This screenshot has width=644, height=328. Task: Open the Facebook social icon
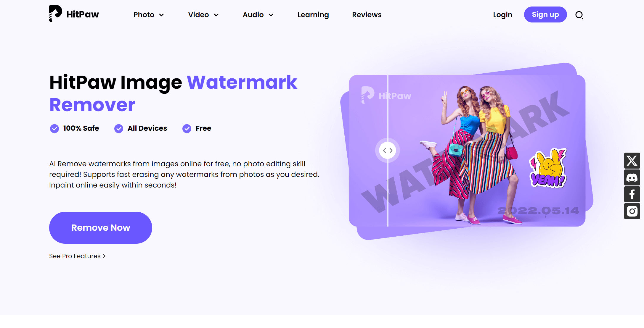click(x=632, y=194)
